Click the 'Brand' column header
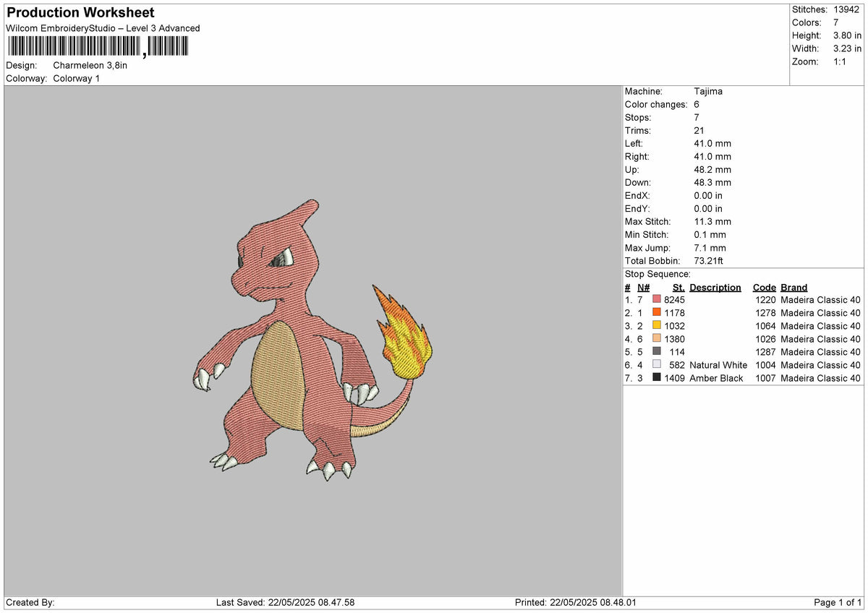868x613 pixels. pos(794,287)
